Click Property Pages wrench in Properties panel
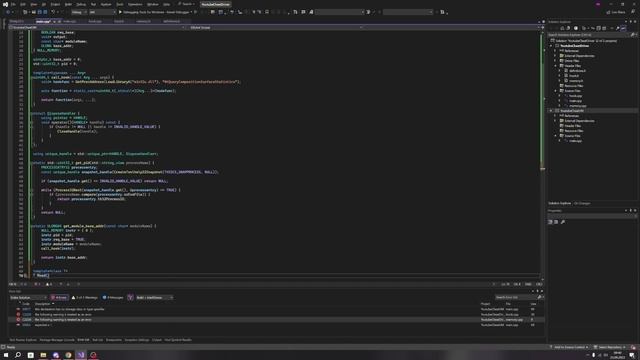The width and height of the screenshot is (640, 360). pyautogui.click(x=563, y=222)
